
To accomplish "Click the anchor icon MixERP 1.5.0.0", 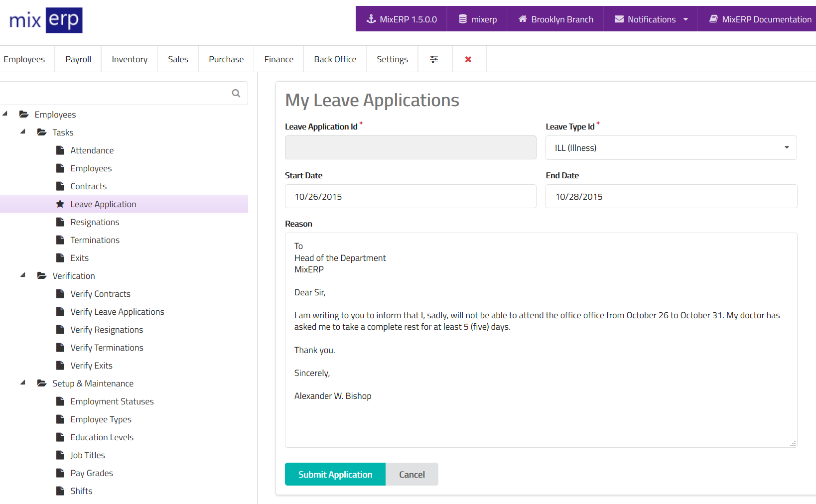I will coord(371,19).
